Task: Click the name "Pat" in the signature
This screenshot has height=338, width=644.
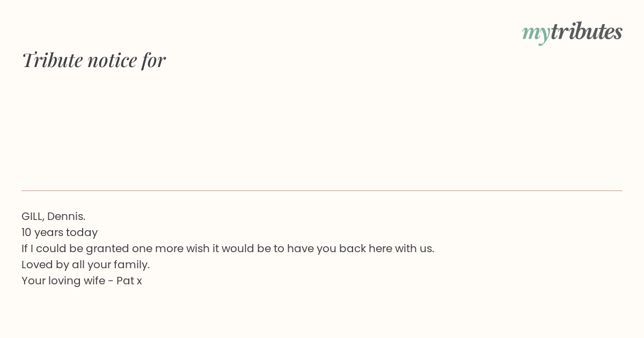Action: point(125,281)
